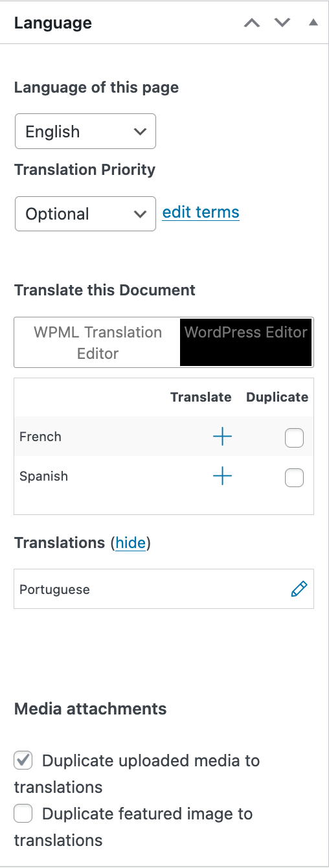Click the Portuguese translation entry

[x=164, y=589]
